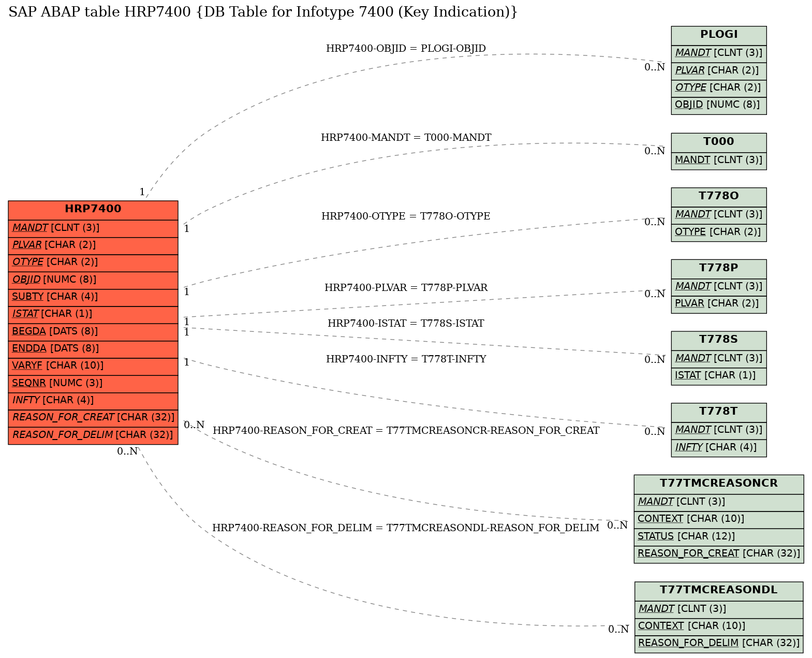This screenshot has width=812, height=658.
Task: Click REASON_FOR_CREAT [CHAR (32)] field in HRP7400
Action: (93, 418)
